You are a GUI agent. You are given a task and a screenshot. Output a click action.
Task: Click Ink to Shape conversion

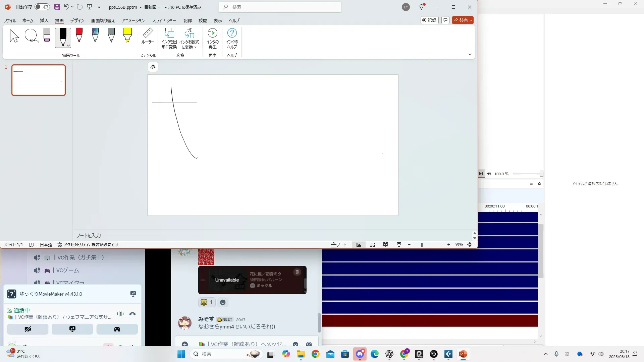(169, 39)
